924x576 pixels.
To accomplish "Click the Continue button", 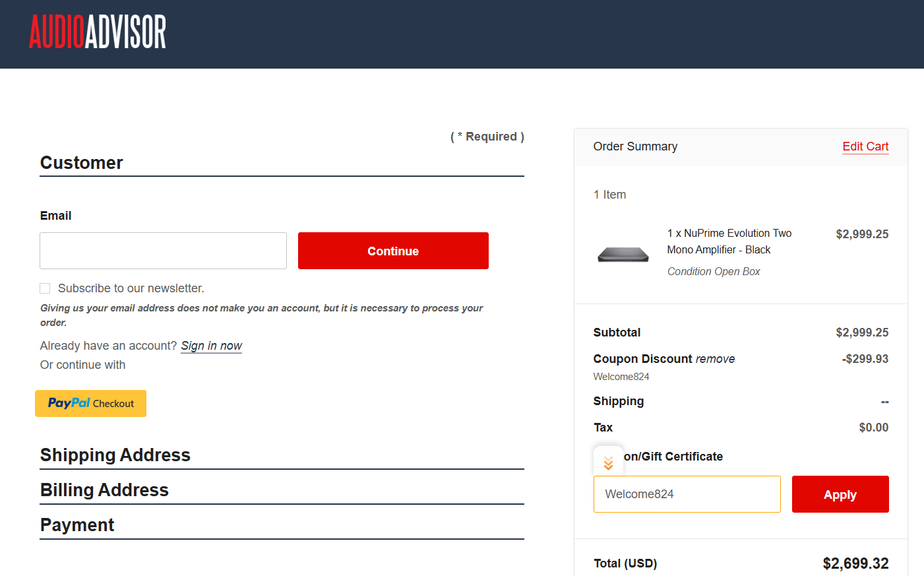I will (392, 251).
